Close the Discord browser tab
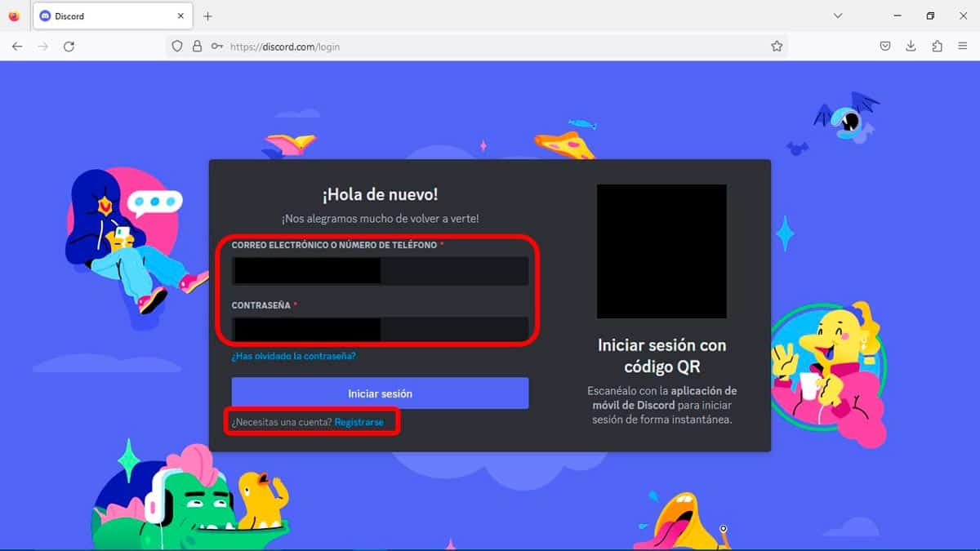The height and width of the screenshot is (551, 980). click(180, 16)
